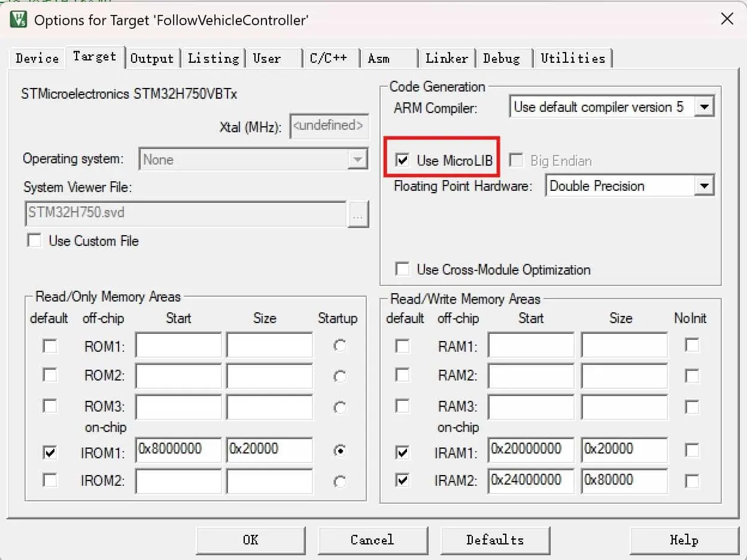Click the RAM3 Size field
The width and height of the screenshot is (747, 560).
624,407
